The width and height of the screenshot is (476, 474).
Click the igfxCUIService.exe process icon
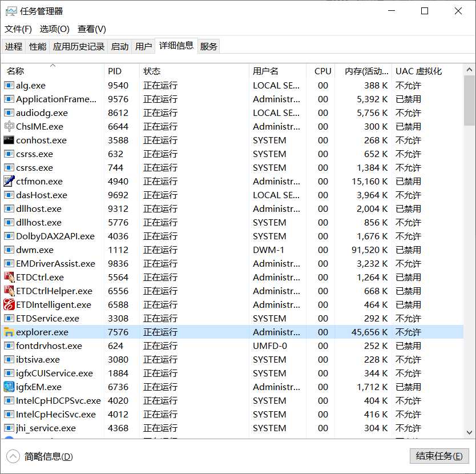pyautogui.click(x=9, y=373)
